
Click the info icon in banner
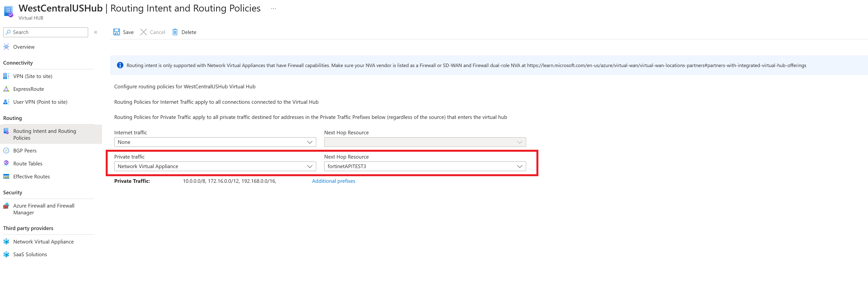point(120,65)
